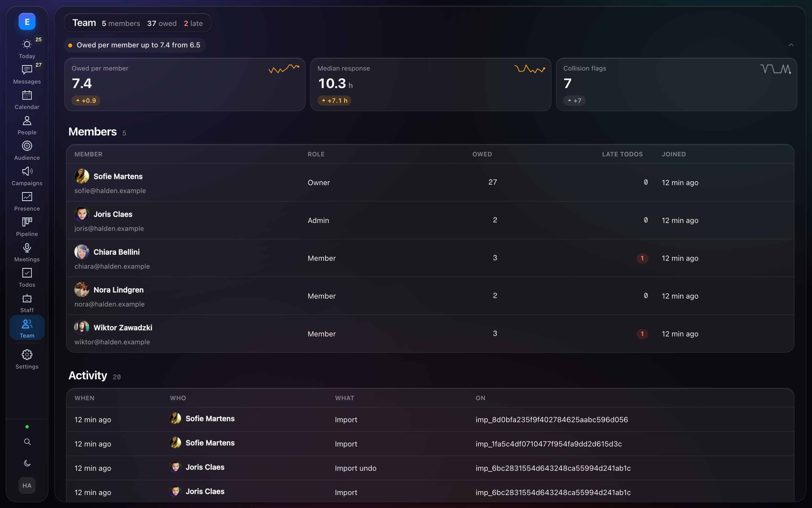Click Chiara Bellini's late todos badge
The width and height of the screenshot is (812, 508).
[642, 258]
